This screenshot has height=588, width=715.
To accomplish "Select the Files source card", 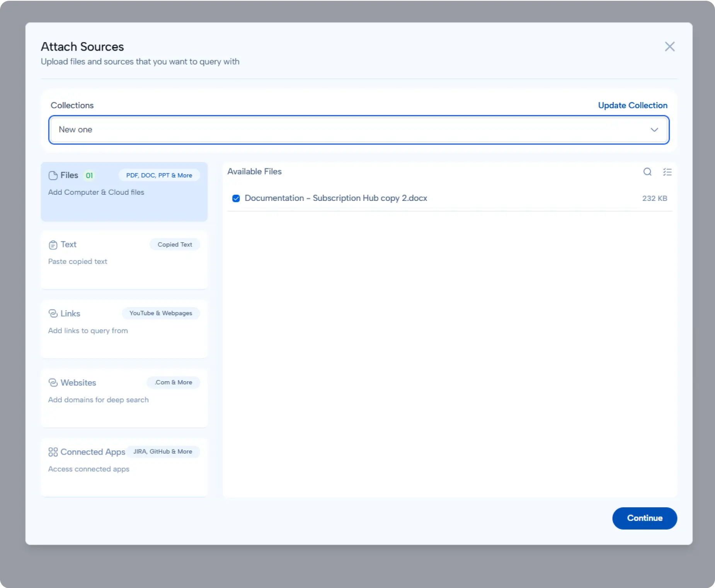I will (x=124, y=192).
